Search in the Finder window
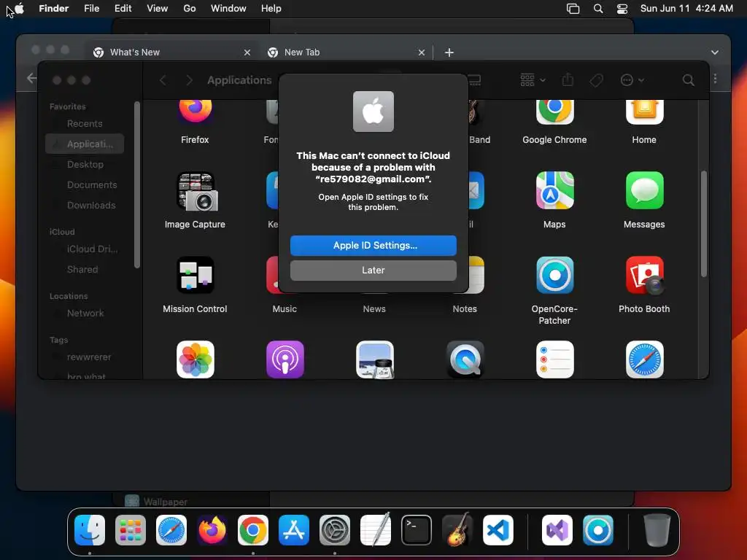This screenshot has height=560, width=747. pos(688,80)
